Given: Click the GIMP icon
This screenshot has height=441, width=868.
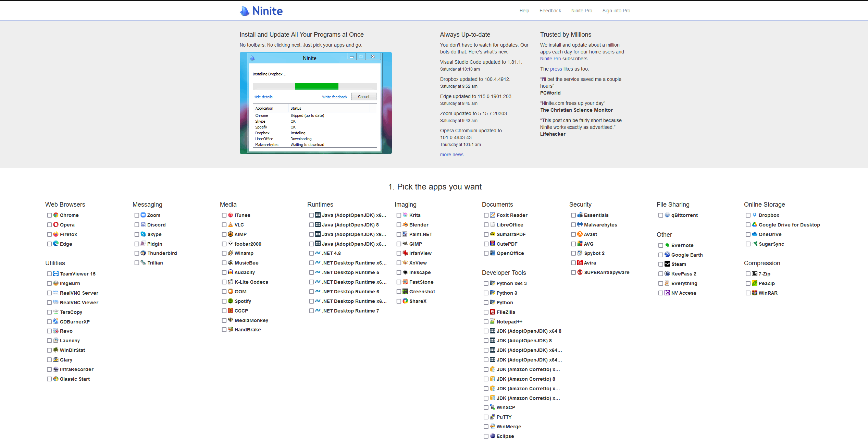Looking at the screenshot, I should 405,244.
